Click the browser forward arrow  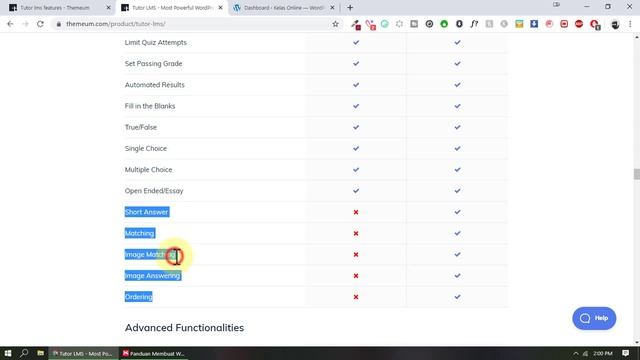[25, 24]
